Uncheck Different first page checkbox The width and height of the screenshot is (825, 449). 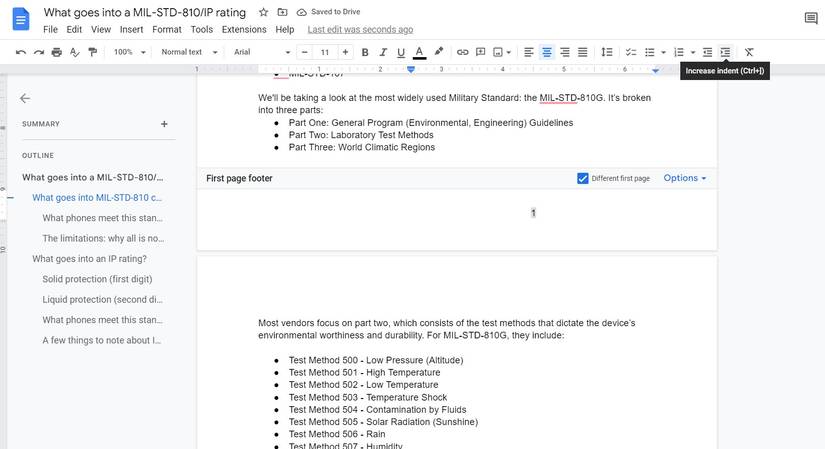click(x=583, y=178)
